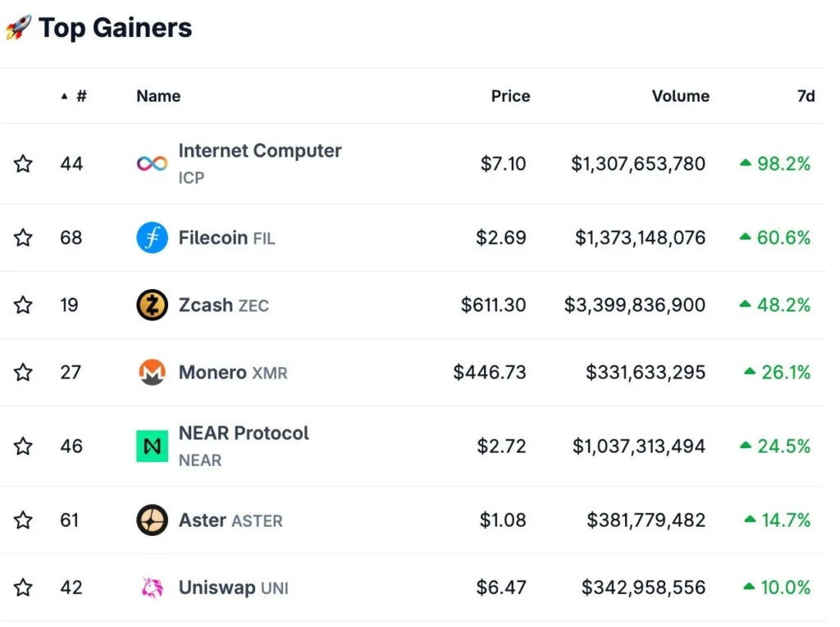Toggle favorite star for NEAR Protocol
This screenshot has height=627, width=840.
point(23,446)
